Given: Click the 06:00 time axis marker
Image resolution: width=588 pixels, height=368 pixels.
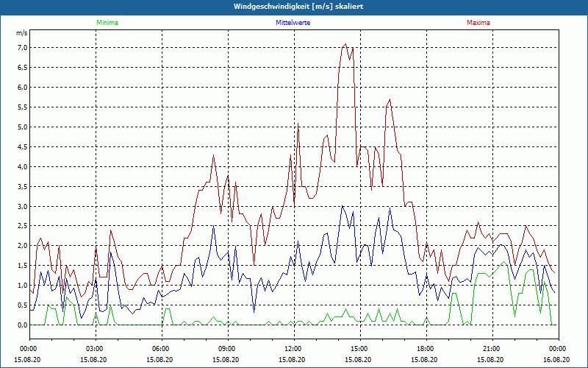Looking at the screenshot, I should point(161,349).
